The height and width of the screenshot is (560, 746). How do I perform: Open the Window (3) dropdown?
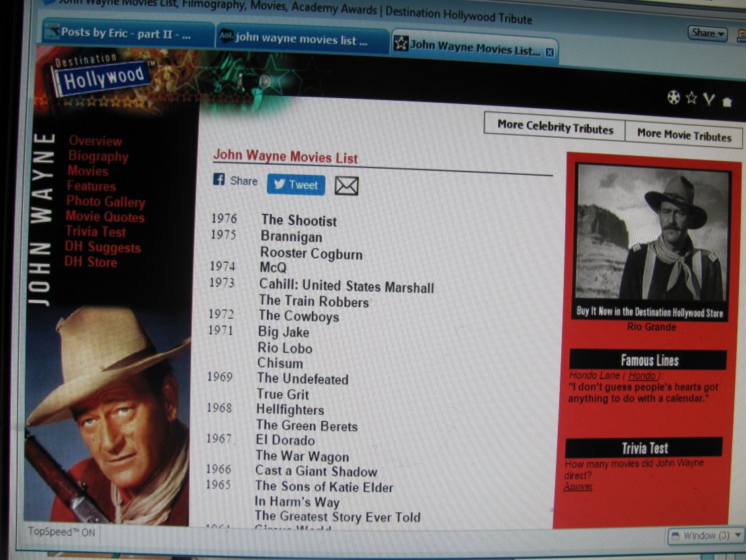pos(706,536)
